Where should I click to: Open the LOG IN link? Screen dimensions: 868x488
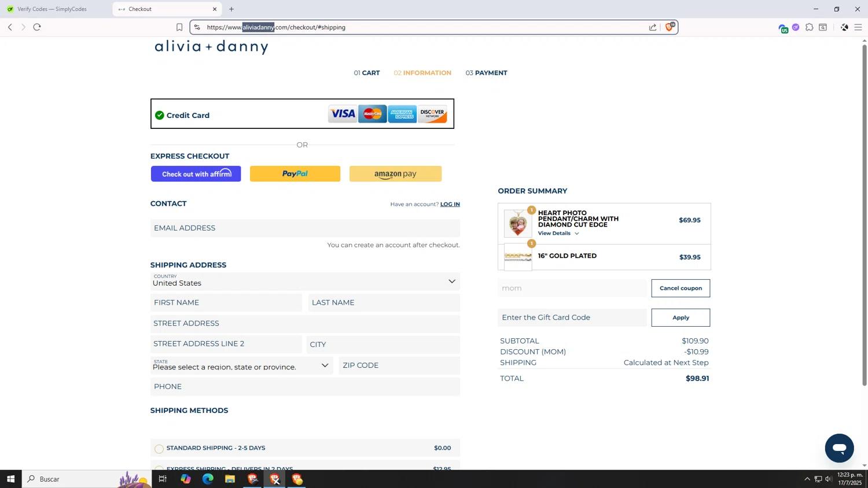coord(450,204)
